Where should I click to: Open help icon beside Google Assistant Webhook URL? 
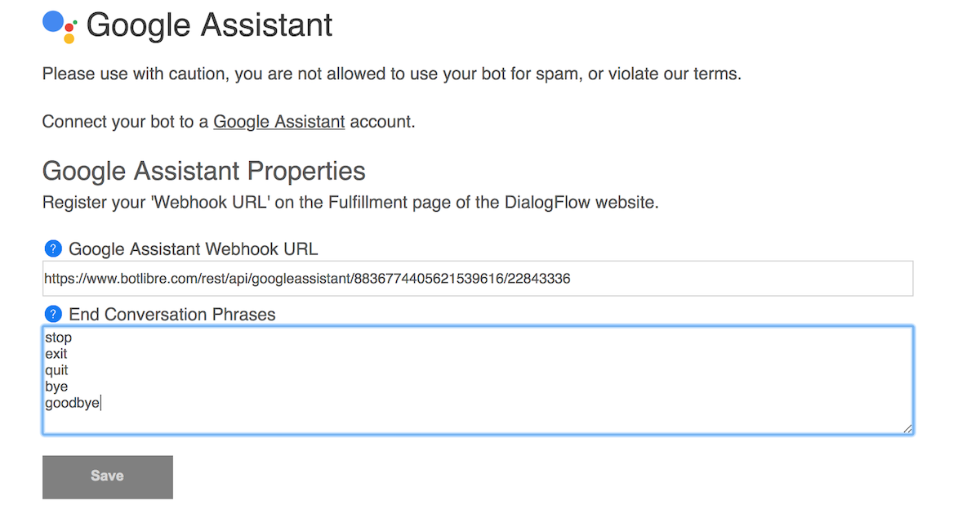point(53,248)
